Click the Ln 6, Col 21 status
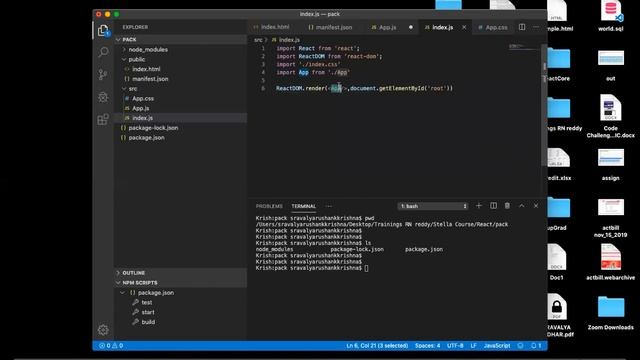This screenshot has height=360, width=640. pyautogui.click(x=377, y=346)
